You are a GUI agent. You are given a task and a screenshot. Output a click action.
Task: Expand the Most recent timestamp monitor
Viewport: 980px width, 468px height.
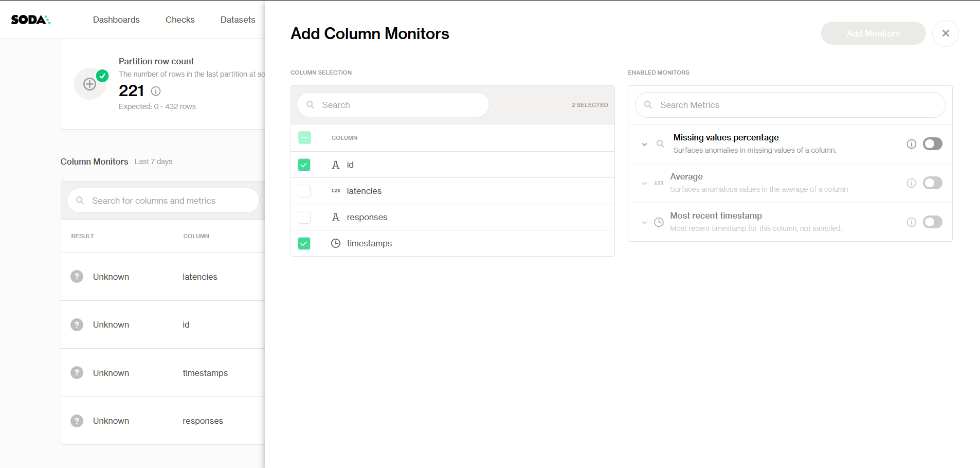644,223
